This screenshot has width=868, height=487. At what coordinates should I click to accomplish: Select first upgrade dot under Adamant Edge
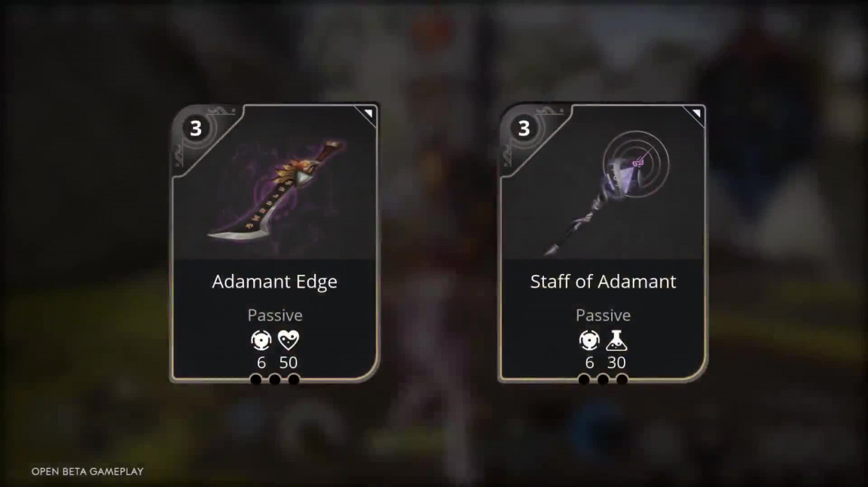coord(255,379)
